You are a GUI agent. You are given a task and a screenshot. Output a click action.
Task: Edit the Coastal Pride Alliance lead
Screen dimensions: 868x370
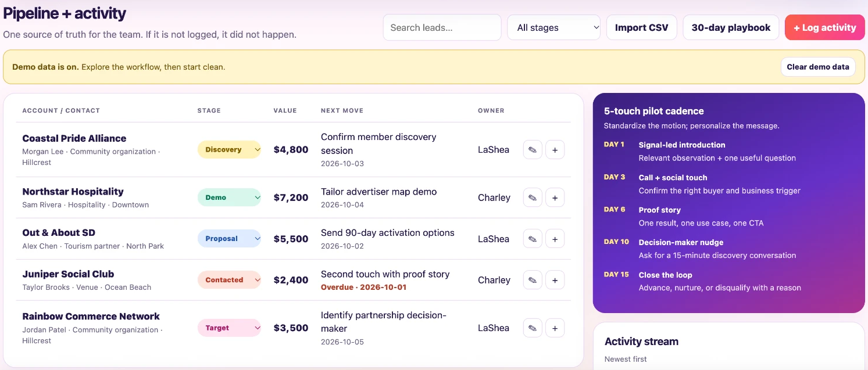[533, 150]
